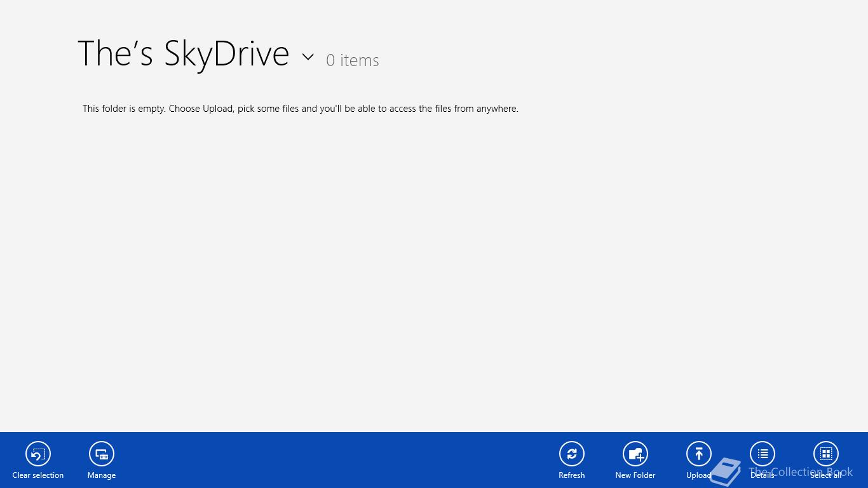
Task: Create a New Folder
Action: click(635, 454)
